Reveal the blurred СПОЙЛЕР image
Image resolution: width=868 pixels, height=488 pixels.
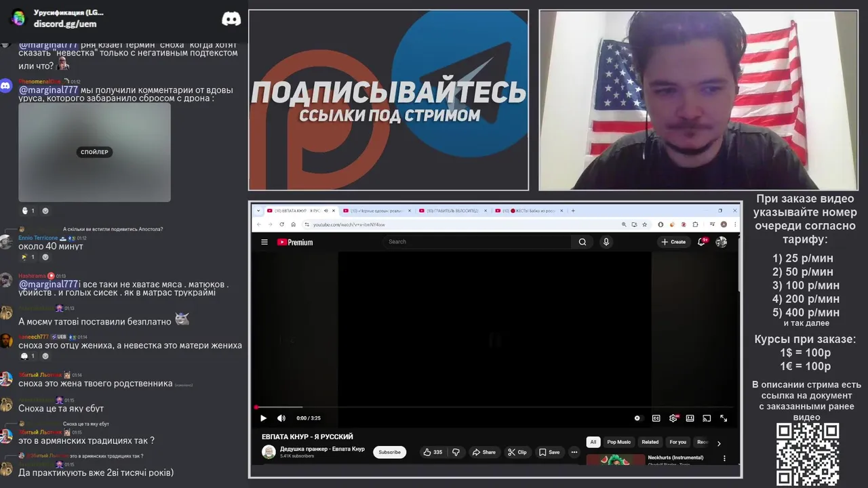(x=94, y=152)
